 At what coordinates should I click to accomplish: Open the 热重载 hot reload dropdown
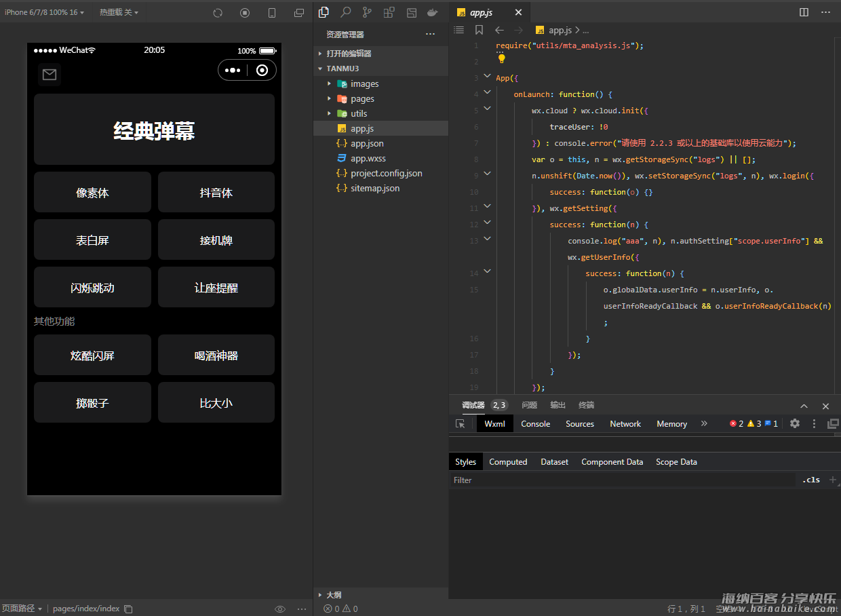(x=119, y=12)
